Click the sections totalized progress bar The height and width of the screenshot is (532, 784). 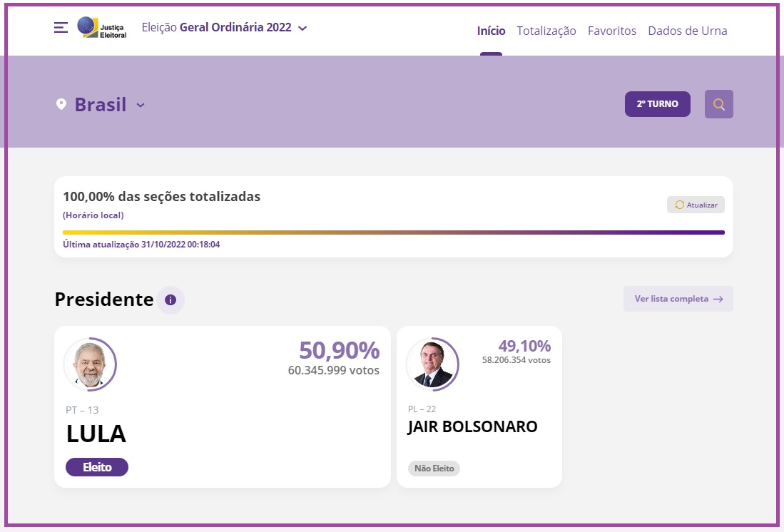(x=394, y=232)
